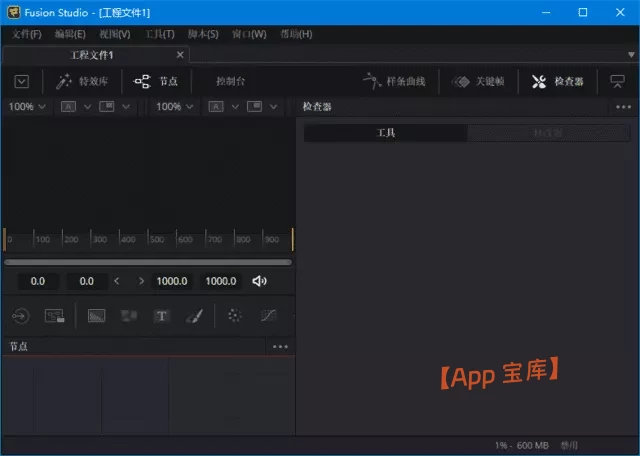Open the layout dropdown at toolbar start
Viewport: 640px width, 456px height.
tap(21, 81)
